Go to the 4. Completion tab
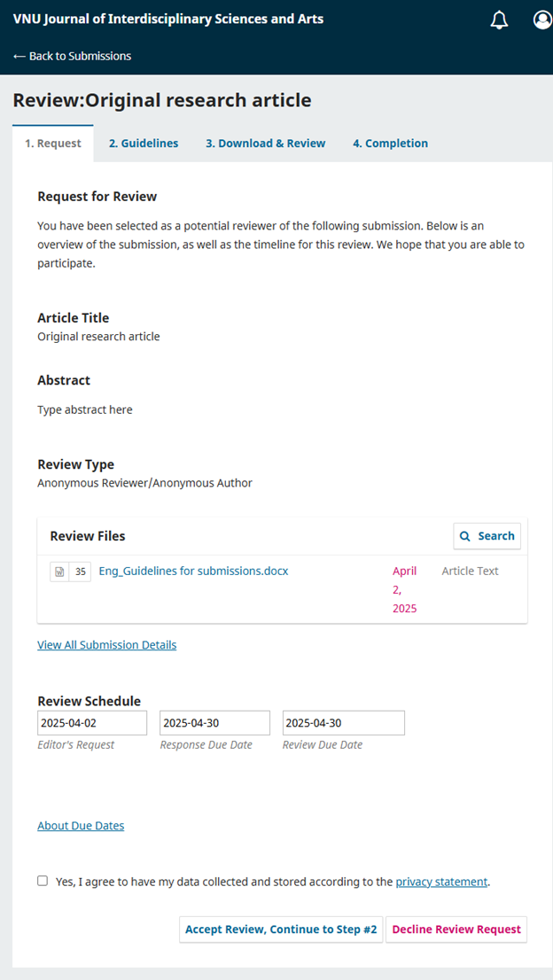This screenshot has height=980, width=553. [390, 144]
